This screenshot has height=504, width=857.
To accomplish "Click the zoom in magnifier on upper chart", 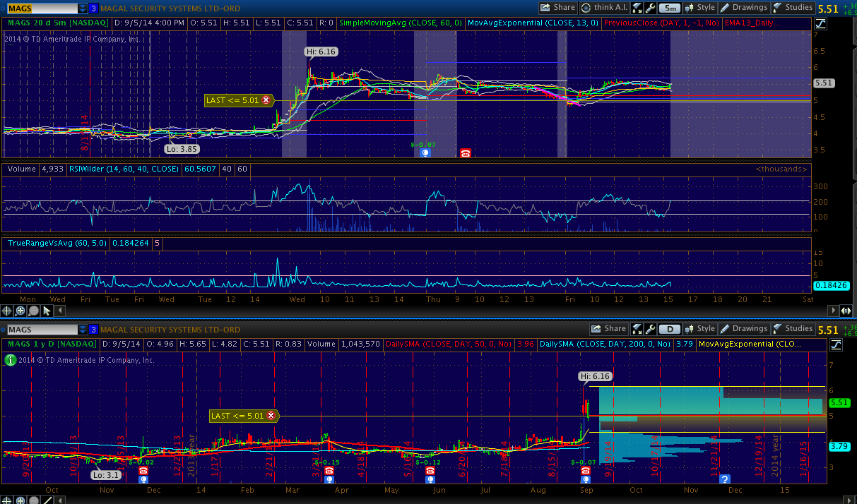I will [20, 311].
